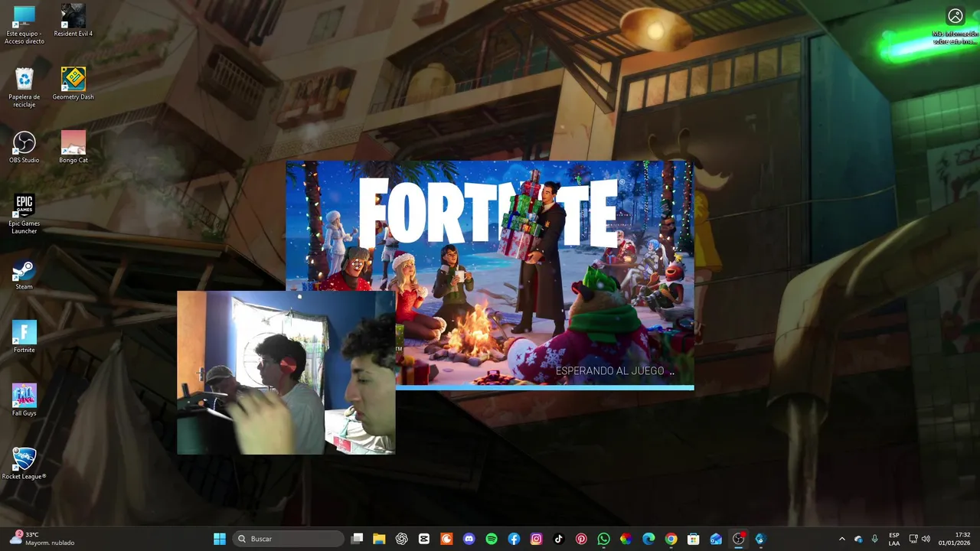Open the Papelera de reciclaje icon
Image resolution: width=980 pixels, height=551 pixels.
pos(24,88)
